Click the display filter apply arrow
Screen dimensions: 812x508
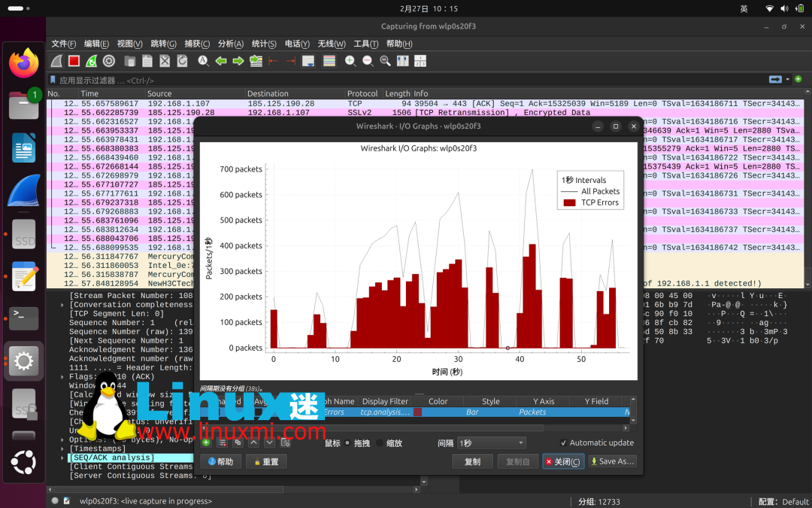click(775, 79)
